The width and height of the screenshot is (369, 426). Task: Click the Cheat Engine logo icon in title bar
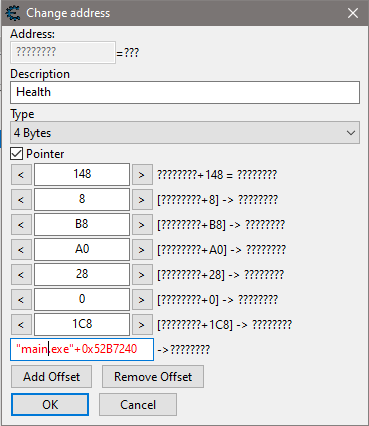point(13,13)
